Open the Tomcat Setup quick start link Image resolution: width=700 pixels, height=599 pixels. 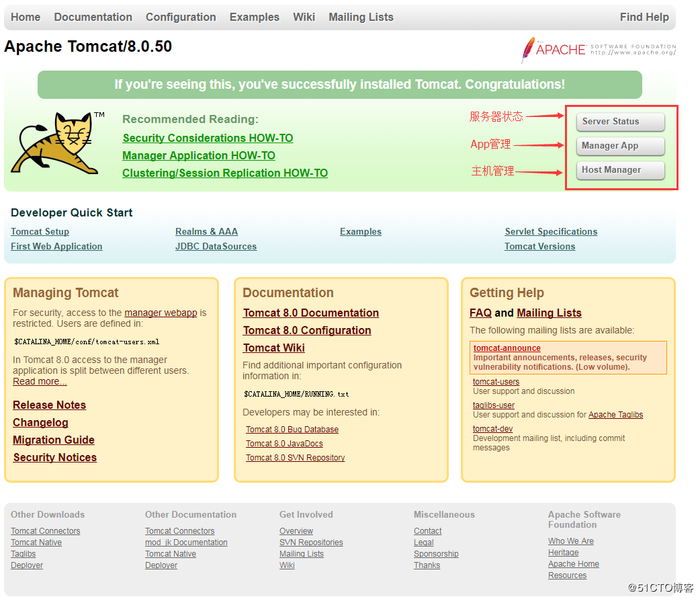[x=40, y=231]
